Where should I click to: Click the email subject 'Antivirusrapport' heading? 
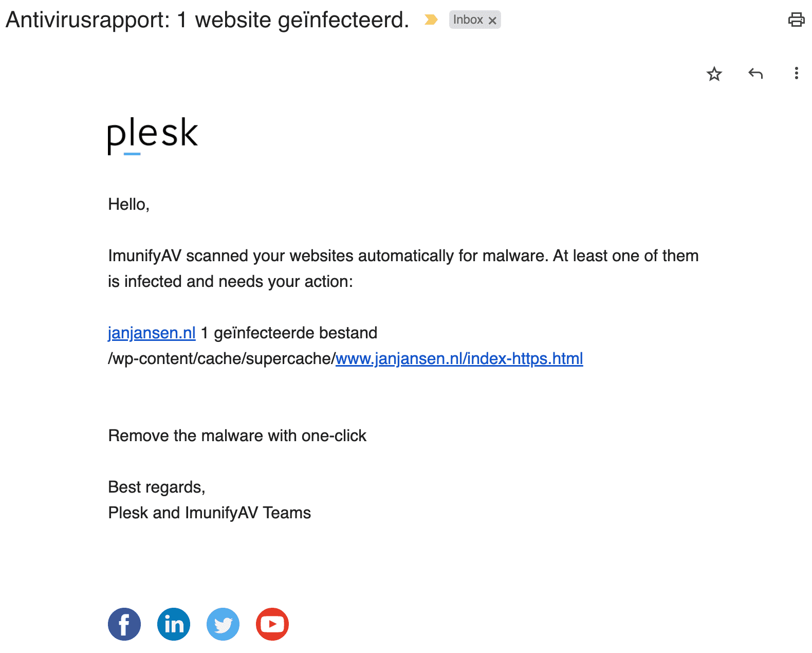207,20
